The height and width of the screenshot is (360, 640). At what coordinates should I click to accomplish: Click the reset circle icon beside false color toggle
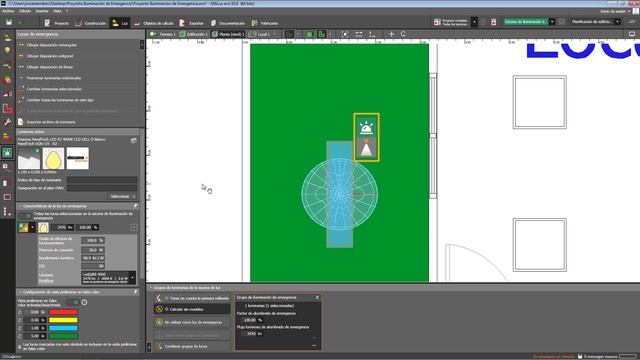pos(84,302)
